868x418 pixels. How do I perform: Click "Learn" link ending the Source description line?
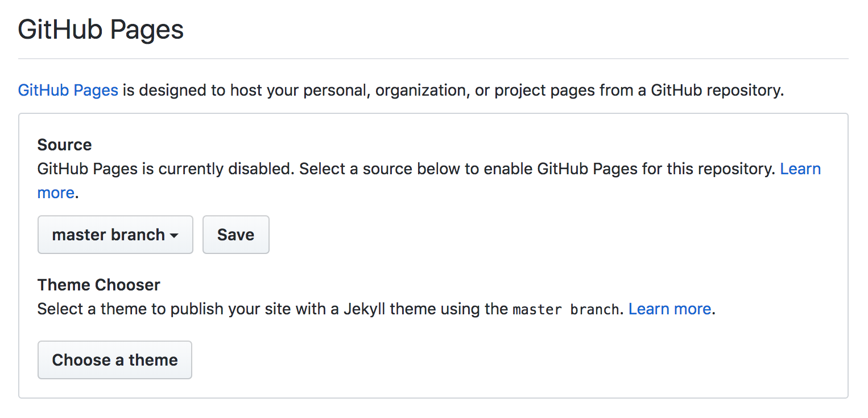point(800,169)
